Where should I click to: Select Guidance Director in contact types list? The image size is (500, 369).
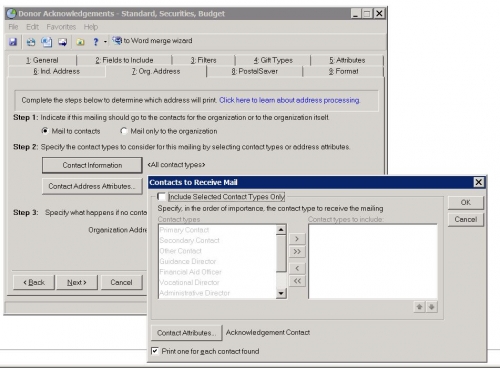point(188,262)
